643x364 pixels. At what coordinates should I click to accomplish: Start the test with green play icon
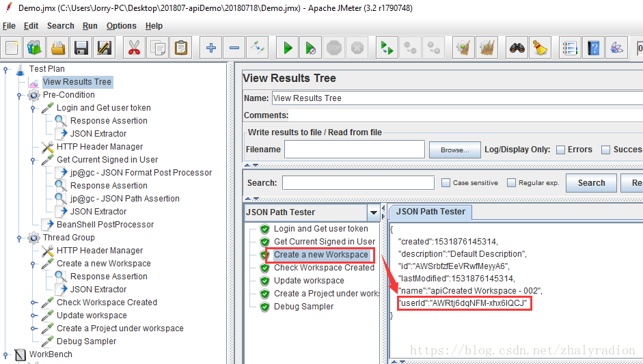click(288, 48)
